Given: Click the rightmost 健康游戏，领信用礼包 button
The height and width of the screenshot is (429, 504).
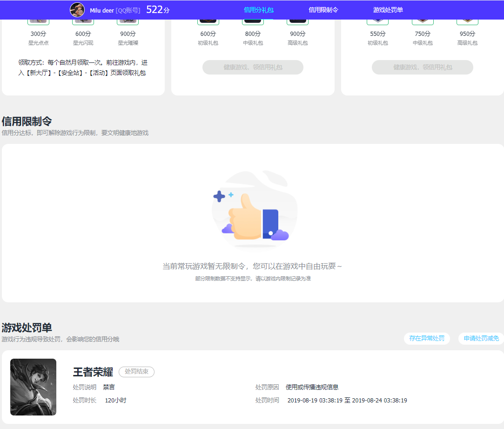Looking at the screenshot, I should click(422, 67).
